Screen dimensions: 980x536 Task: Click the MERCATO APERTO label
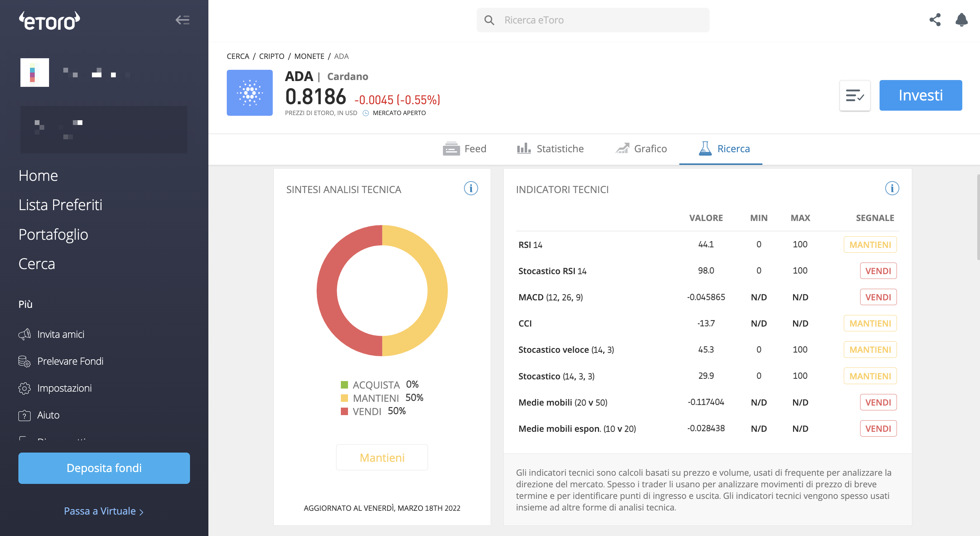click(x=399, y=113)
